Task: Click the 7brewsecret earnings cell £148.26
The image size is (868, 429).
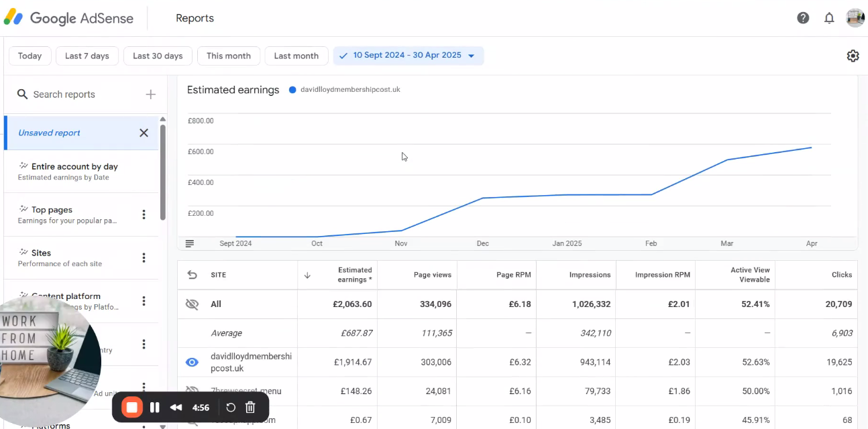Action: (x=356, y=391)
